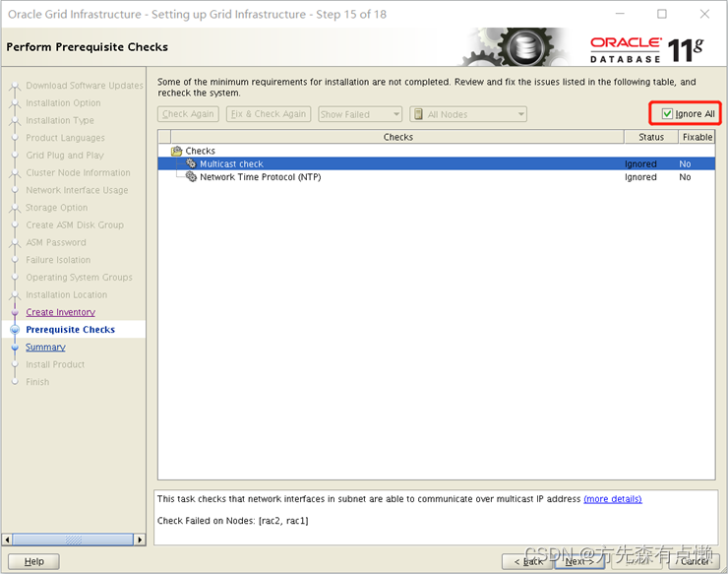
Task: Select the Multicast check row
Action: pyautogui.click(x=436, y=163)
